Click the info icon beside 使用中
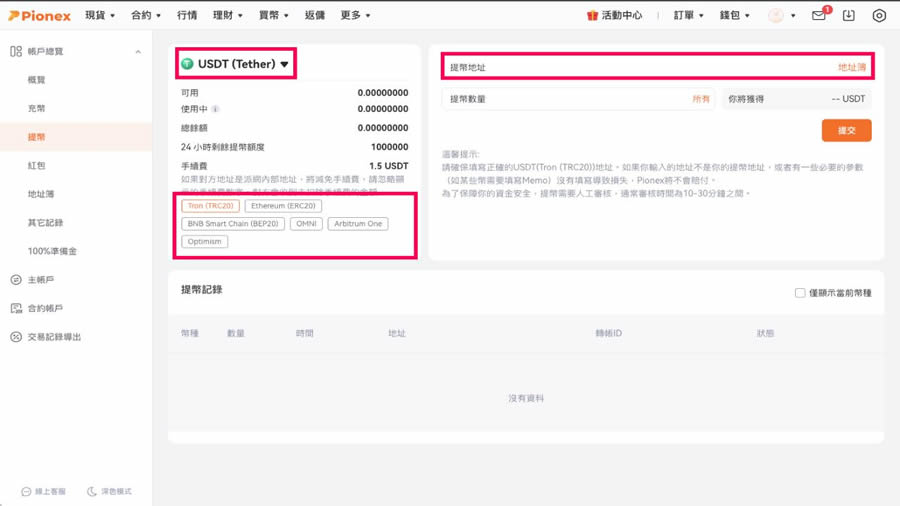Screen dimensions: 900x506 pyautogui.click(x=215, y=110)
